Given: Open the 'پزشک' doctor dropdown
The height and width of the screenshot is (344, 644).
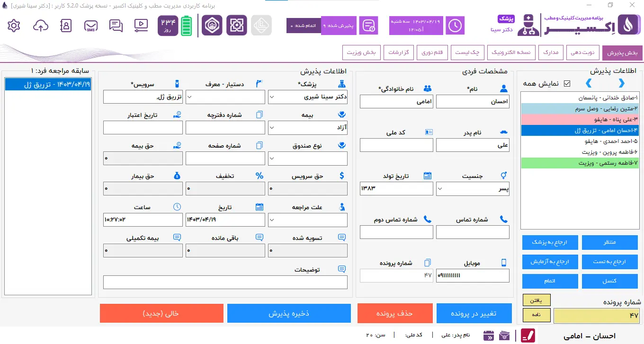Looking at the screenshot, I should point(308,97).
